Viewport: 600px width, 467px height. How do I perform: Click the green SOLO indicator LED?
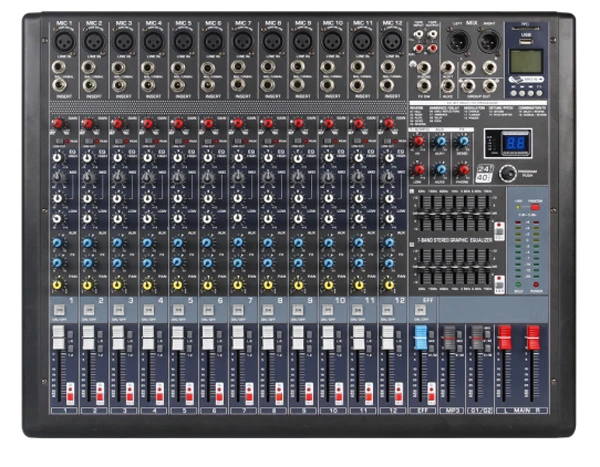518,284
